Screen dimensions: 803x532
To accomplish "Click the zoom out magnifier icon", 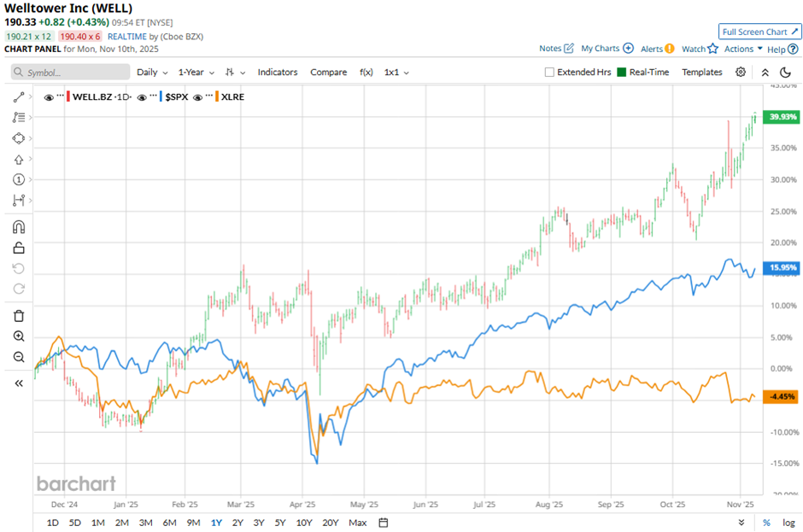I will pyautogui.click(x=19, y=357).
